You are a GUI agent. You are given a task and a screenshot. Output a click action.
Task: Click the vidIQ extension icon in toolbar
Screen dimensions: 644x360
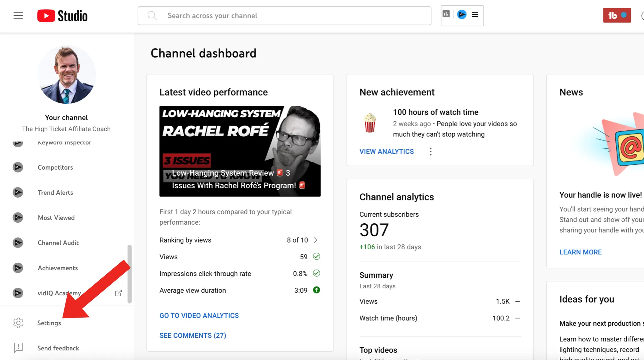pyautogui.click(x=462, y=14)
